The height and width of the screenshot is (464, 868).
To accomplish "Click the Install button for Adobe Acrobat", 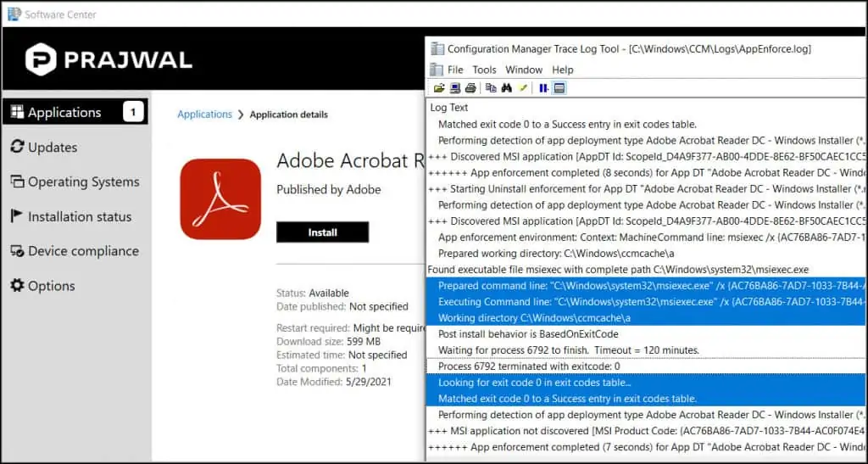I will coord(322,232).
